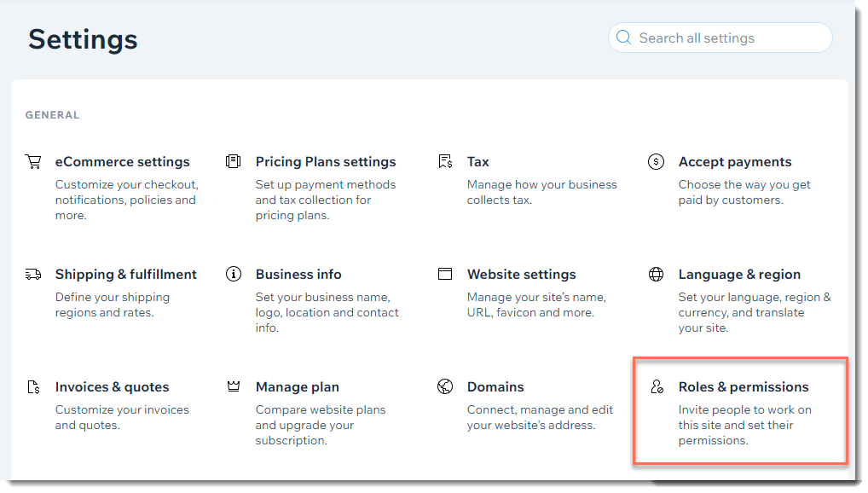
Task: Open the Website settings heading
Action: click(522, 274)
